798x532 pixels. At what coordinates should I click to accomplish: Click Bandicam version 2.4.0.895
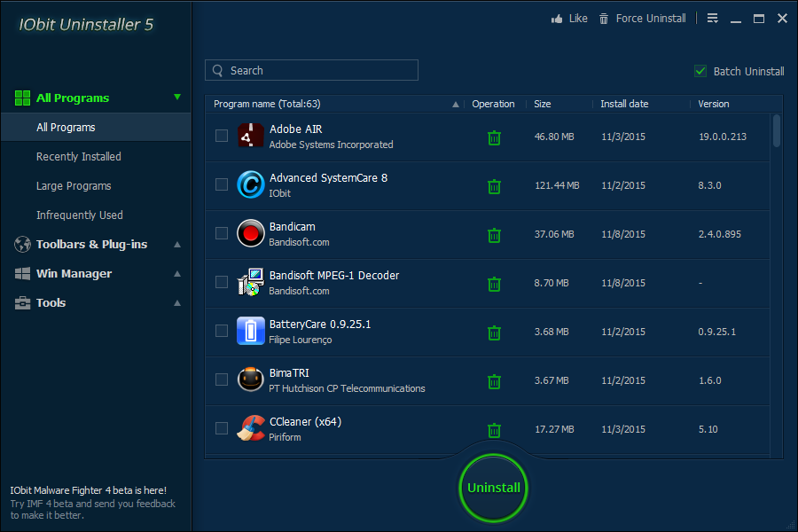tap(719, 234)
